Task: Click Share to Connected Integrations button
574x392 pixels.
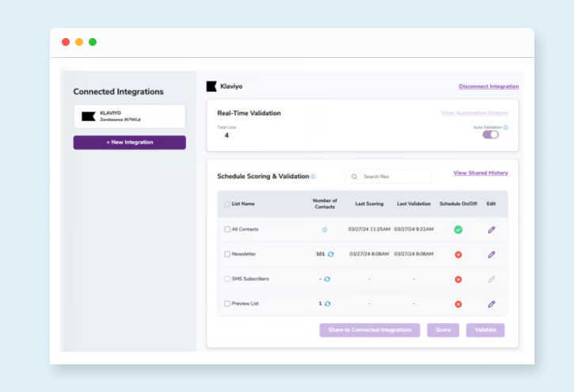Action: point(370,330)
